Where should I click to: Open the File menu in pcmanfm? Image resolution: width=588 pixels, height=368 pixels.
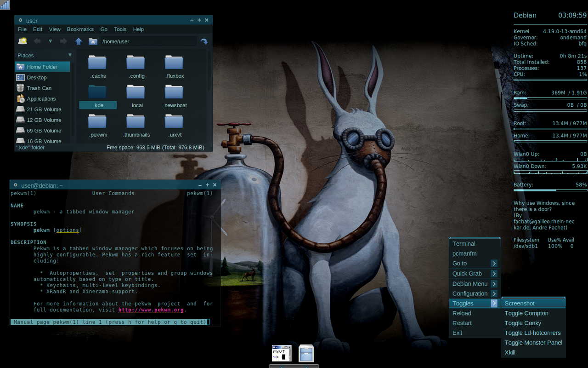click(22, 29)
